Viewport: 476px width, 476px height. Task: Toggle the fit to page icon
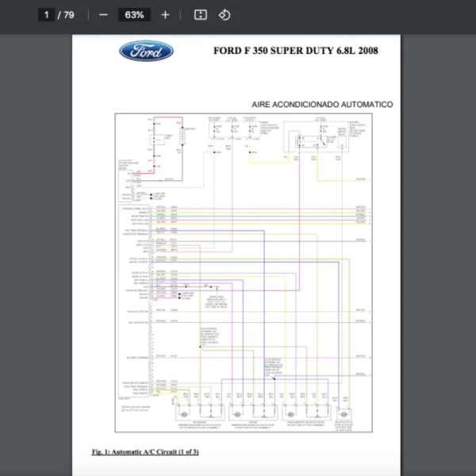pyautogui.click(x=201, y=15)
